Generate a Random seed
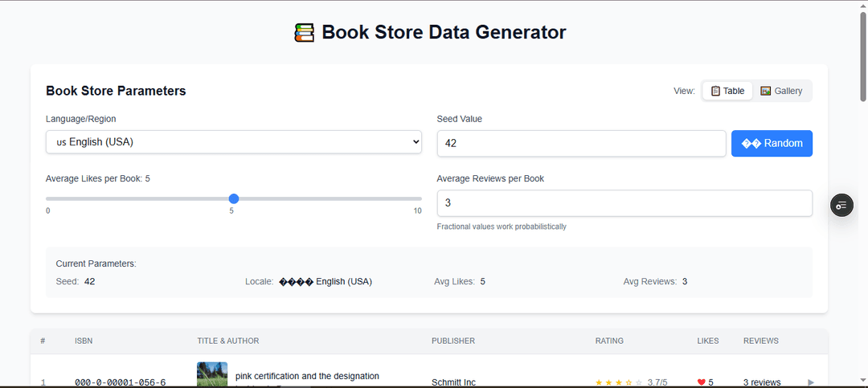Image resolution: width=868 pixels, height=388 pixels. [x=772, y=143]
